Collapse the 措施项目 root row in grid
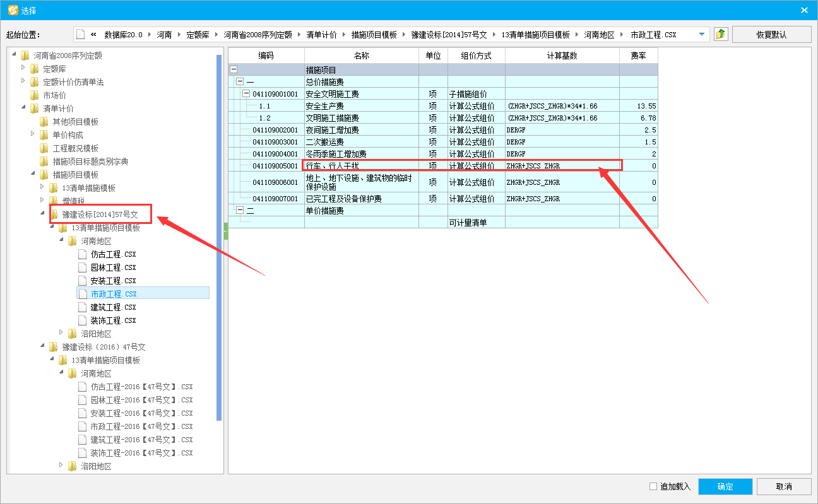Image resolution: width=818 pixels, height=504 pixels. click(234, 69)
